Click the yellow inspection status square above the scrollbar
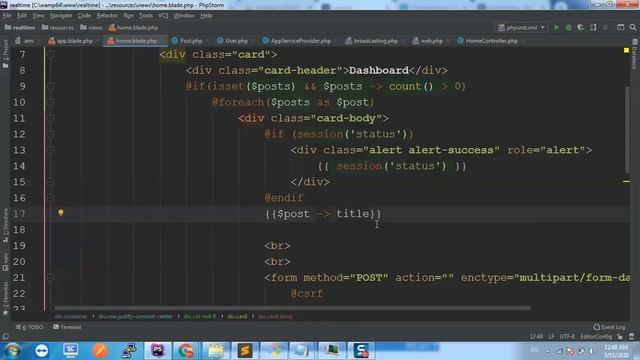640x360 pixels. point(626,50)
